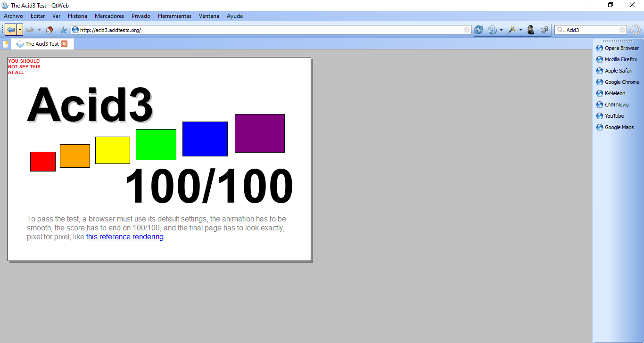Click the Acid3 search field
The image size is (644, 343).
tap(592, 30)
